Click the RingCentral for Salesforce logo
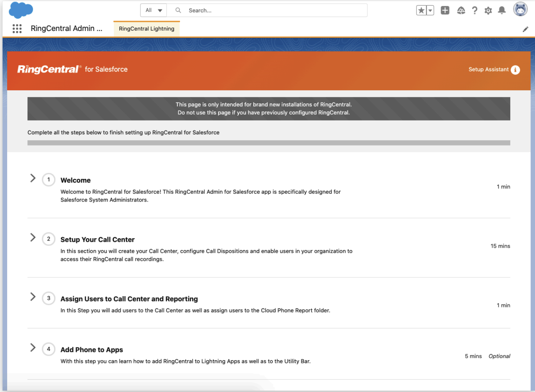Screen dimensions: 535x392 point(72,69)
